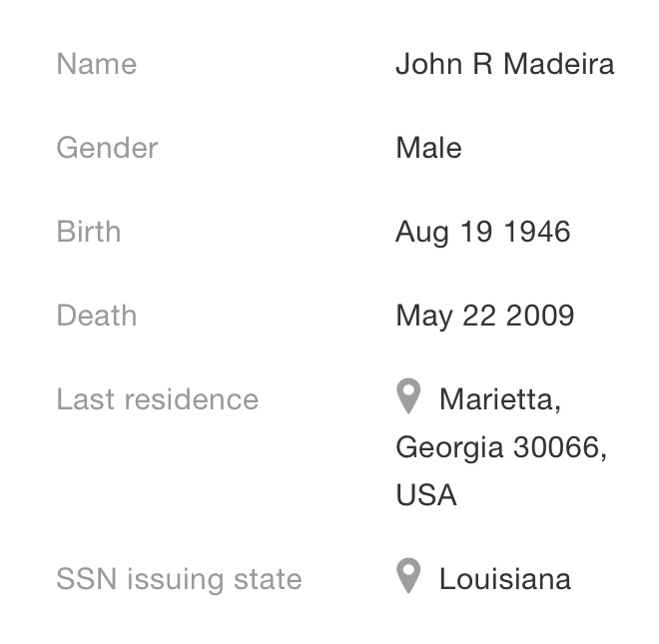Click the Last residence label
659x644 pixels.
coord(157,399)
